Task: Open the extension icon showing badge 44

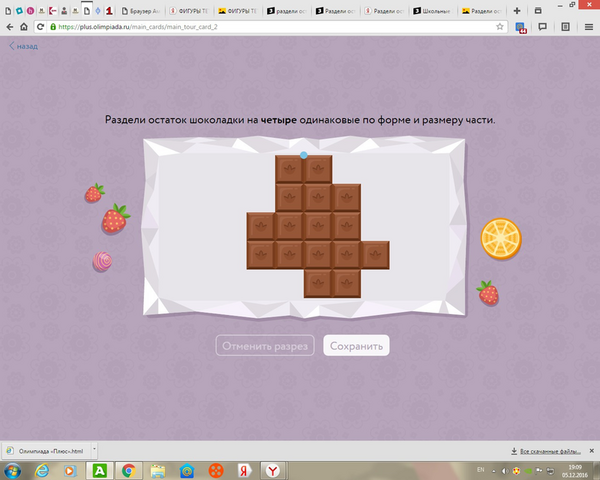Action: 521,28
